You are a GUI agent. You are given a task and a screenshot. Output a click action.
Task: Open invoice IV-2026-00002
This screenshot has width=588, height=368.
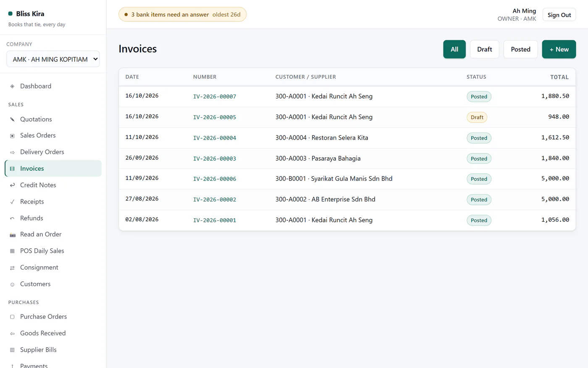point(215,200)
